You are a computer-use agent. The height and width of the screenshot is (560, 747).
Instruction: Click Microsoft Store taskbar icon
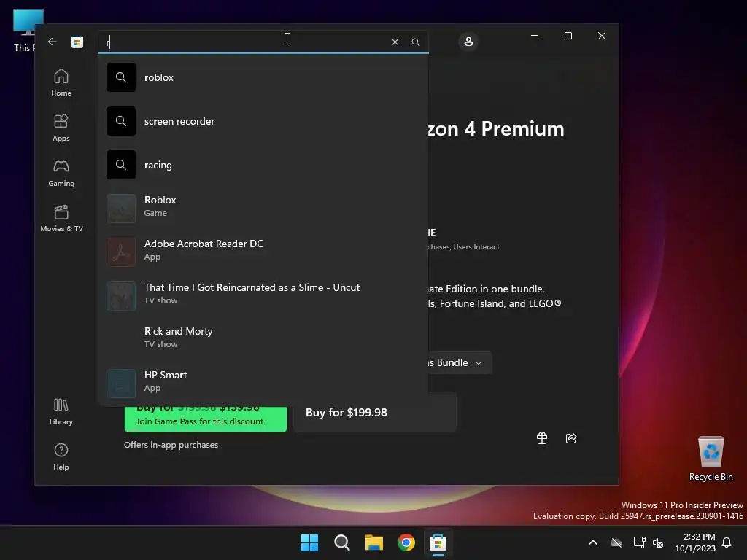438,542
